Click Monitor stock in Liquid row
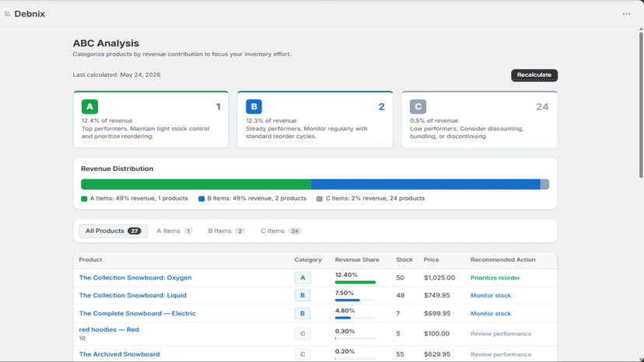 tap(491, 295)
